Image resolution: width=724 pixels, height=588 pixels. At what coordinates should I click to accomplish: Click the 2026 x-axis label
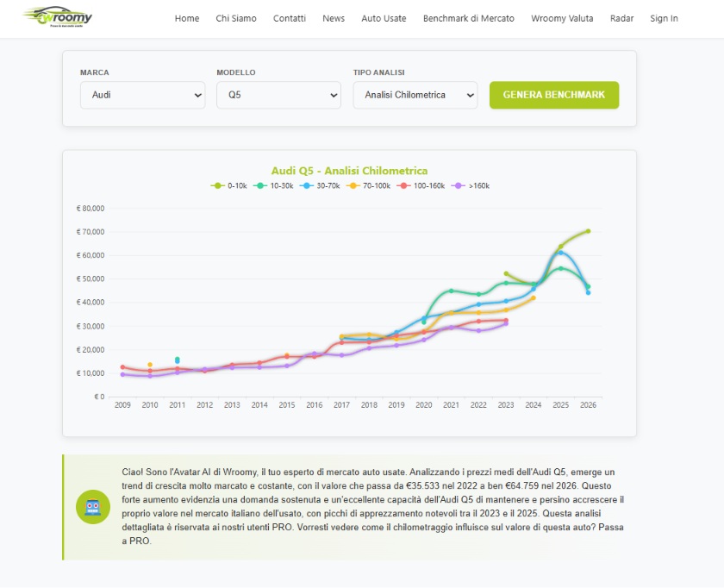click(x=588, y=405)
